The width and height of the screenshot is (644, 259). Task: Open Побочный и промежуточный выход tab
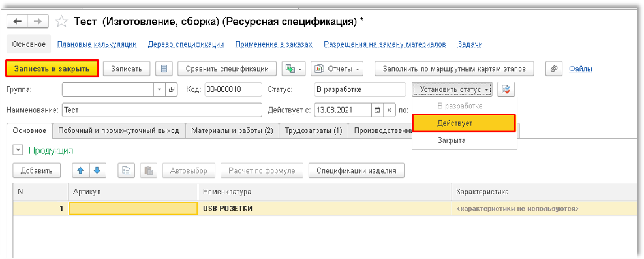pyautogui.click(x=119, y=130)
